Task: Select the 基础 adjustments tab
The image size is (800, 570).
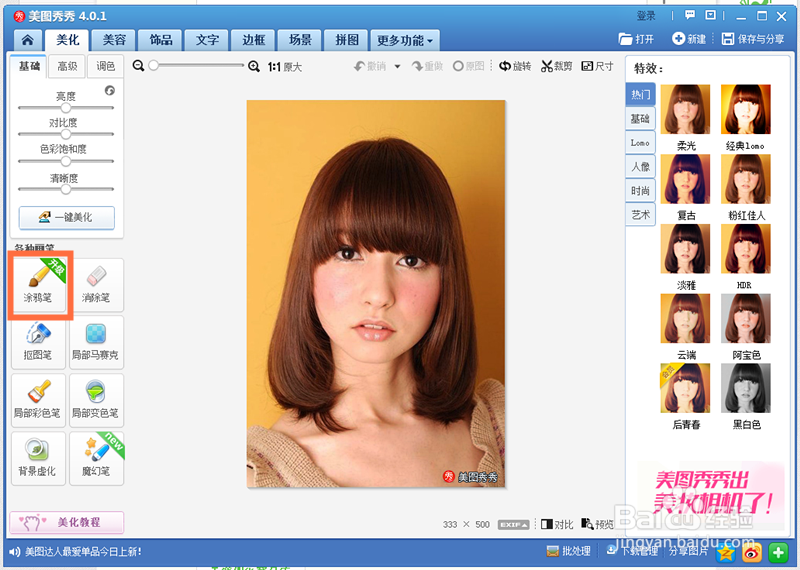Action: [29, 66]
